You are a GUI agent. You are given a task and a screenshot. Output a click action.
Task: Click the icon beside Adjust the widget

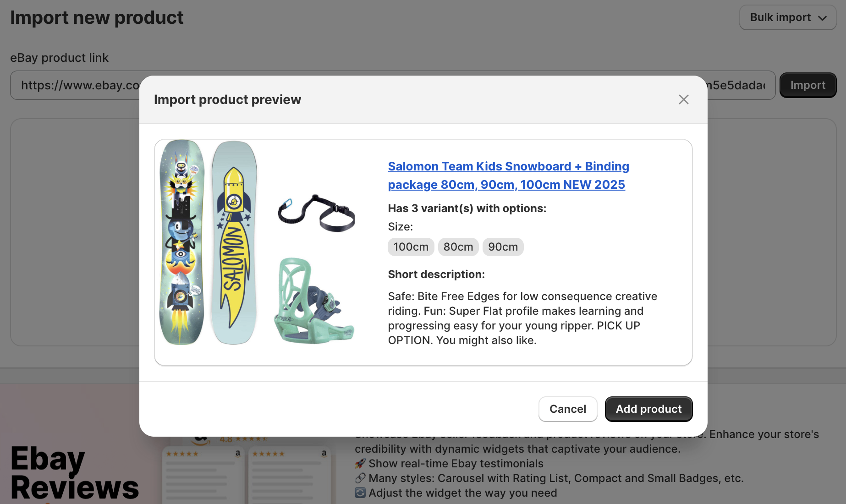(x=360, y=493)
